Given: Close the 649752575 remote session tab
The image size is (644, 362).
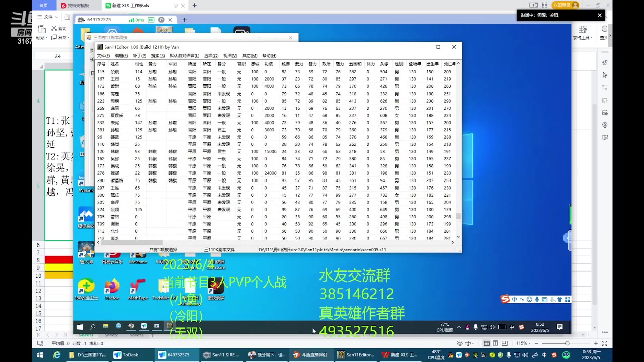Looking at the screenshot, I should pyautogui.click(x=170, y=20).
